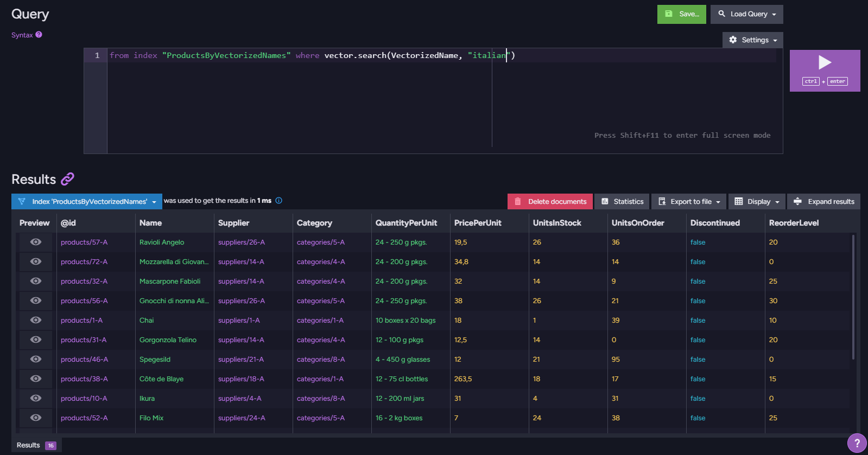Run the query with the play button

[825, 71]
